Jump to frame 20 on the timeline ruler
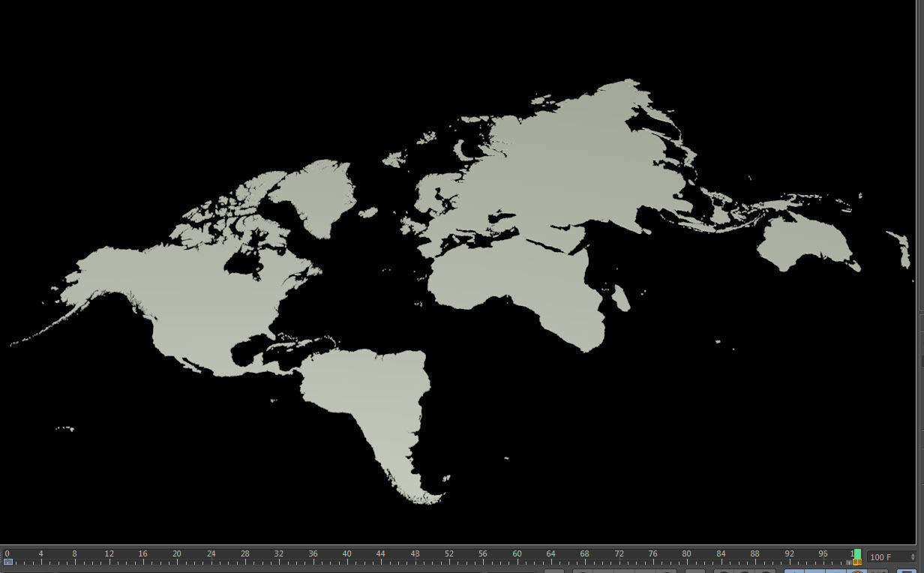This screenshot has height=573, width=924. pos(176,553)
